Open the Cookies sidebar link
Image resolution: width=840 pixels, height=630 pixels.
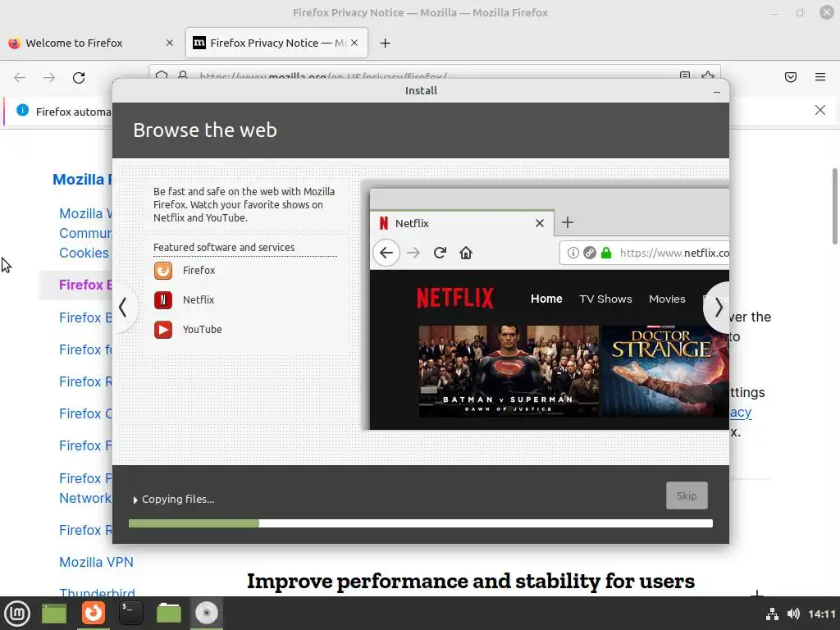84,253
